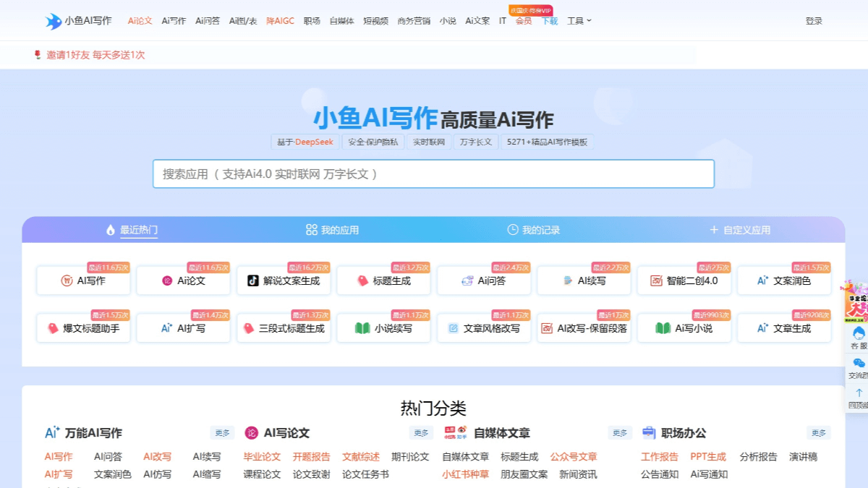Click the 搜索应用 search input field
The height and width of the screenshot is (488, 868).
pyautogui.click(x=433, y=174)
